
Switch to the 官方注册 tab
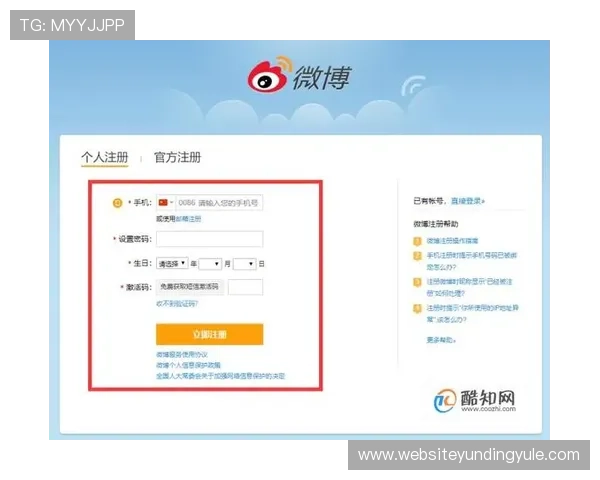click(177, 157)
